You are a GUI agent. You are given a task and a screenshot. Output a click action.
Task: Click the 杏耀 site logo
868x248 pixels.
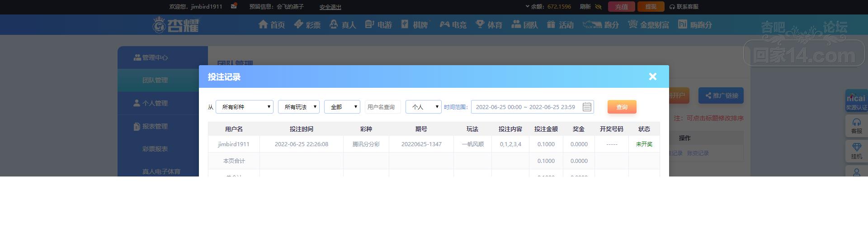tap(176, 24)
